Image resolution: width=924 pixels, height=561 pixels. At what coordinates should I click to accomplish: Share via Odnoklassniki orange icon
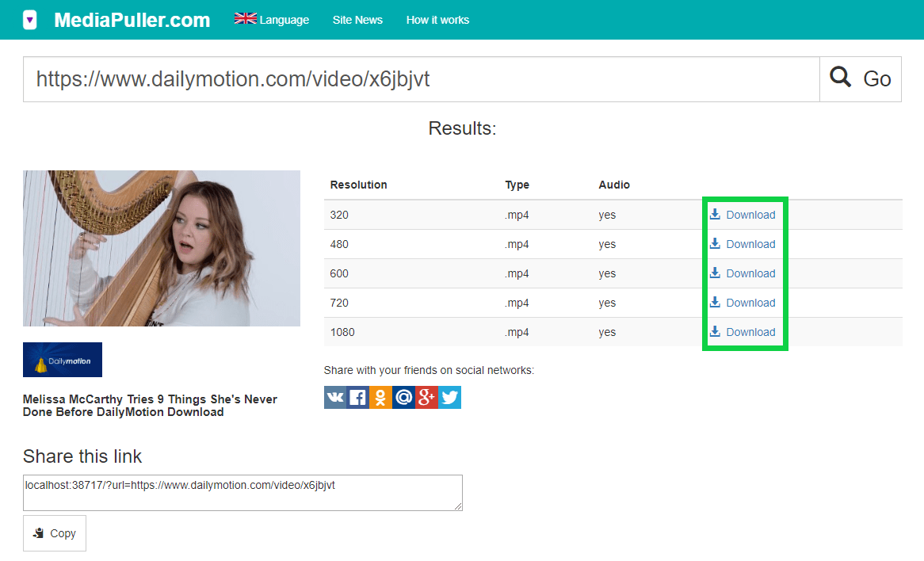tap(381, 398)
